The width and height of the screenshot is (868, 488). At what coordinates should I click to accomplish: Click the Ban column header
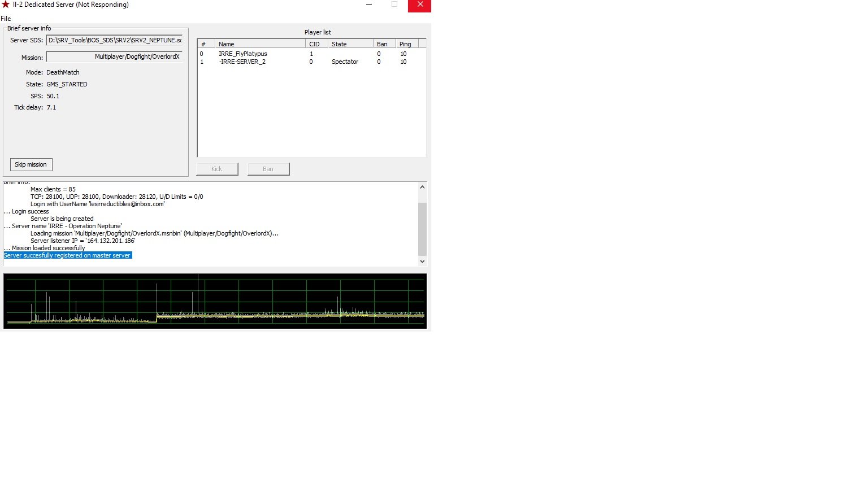click(384, 43)
